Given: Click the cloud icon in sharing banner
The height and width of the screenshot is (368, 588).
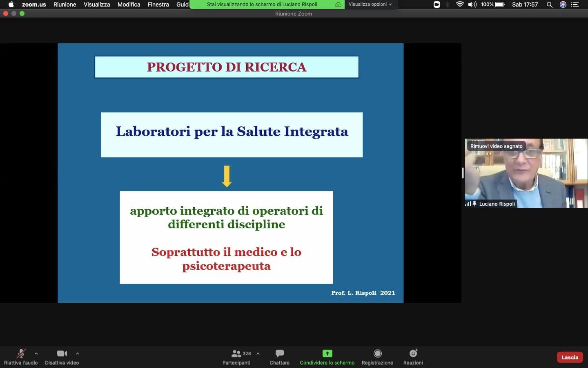Looking at the screenshot, I should click(338, 4).
